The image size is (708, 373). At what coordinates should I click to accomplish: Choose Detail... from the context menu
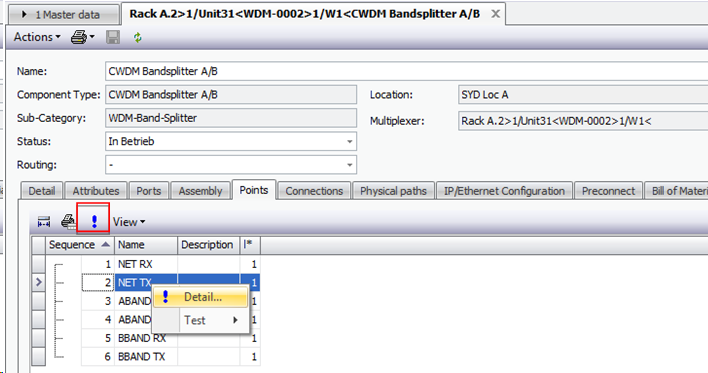click(x=201, y=297)
